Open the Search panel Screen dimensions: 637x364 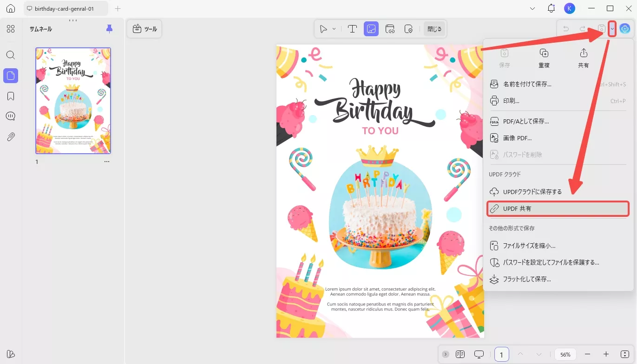pos(10,55)
